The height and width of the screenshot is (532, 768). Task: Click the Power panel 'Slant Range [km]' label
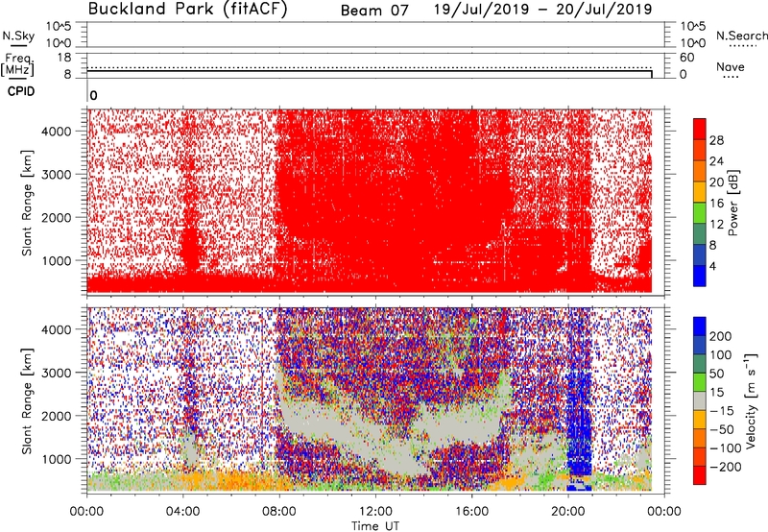coord(27,203)
